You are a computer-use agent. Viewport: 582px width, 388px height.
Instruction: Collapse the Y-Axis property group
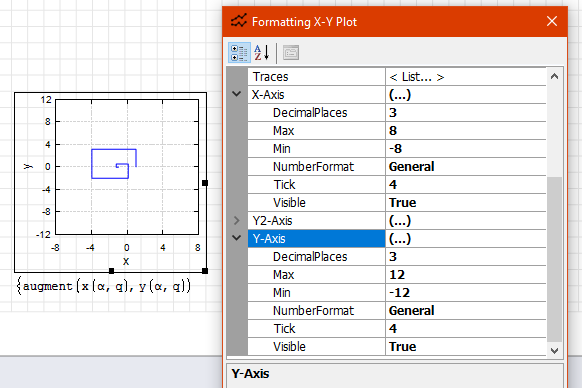(236, 238)
